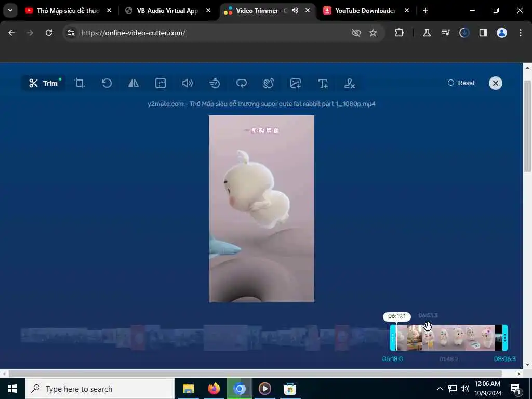532x399 pixels.
Task: Open the Chrome profile avatar
Action: click(502, 33)
